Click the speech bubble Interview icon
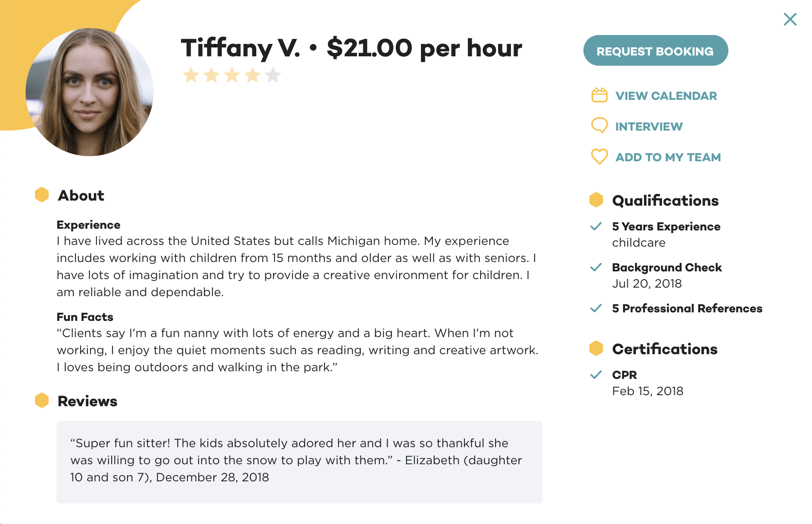 (x=599, y=125)
